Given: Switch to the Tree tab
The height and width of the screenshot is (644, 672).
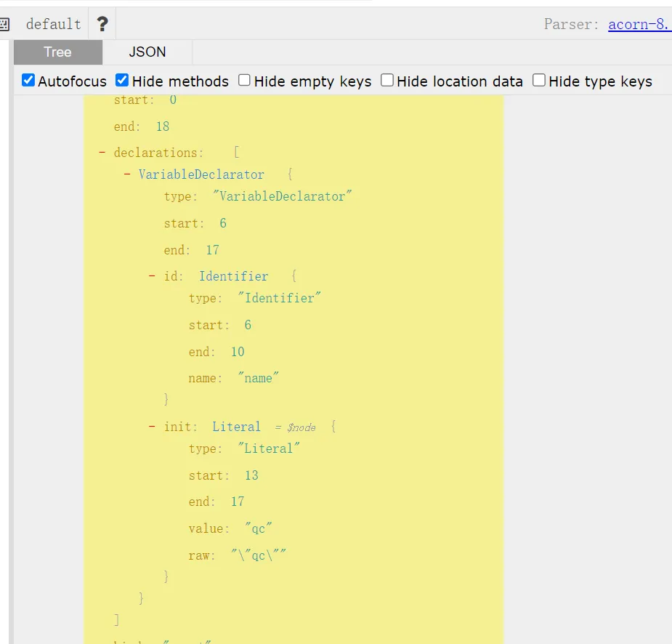Looking at the screenshot, I should (57, 52).
